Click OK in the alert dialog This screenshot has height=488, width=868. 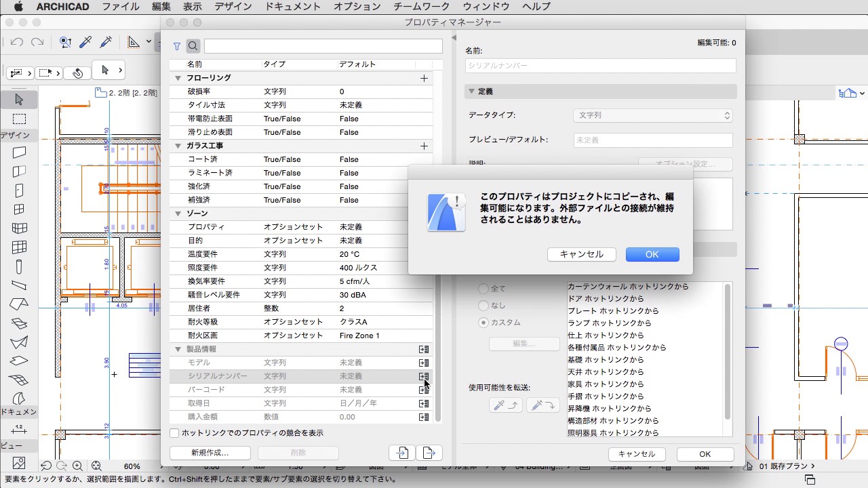pos(652,254)
